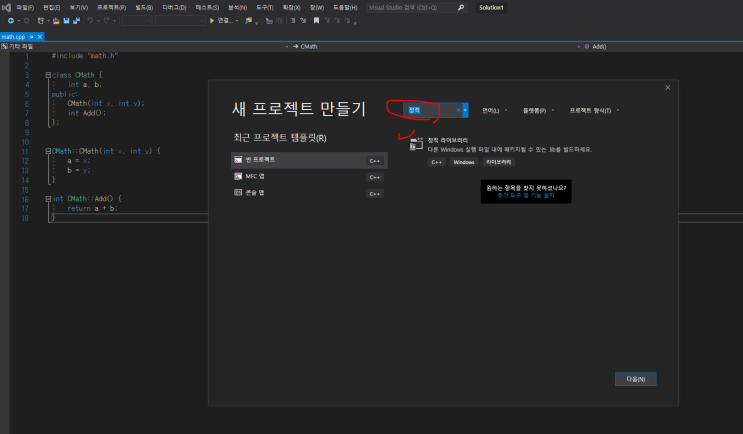Click the save file disk icon
743x434 pixels.
point(66,21)
